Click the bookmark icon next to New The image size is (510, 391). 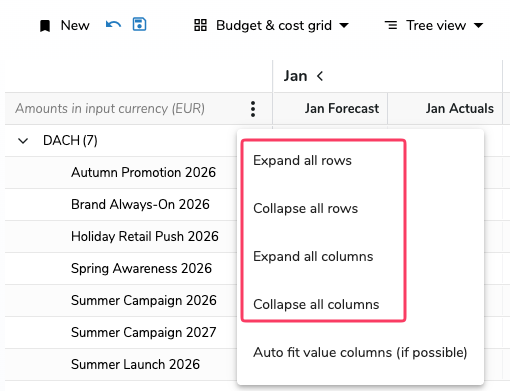pyautogui.click(x=45, y=26)
